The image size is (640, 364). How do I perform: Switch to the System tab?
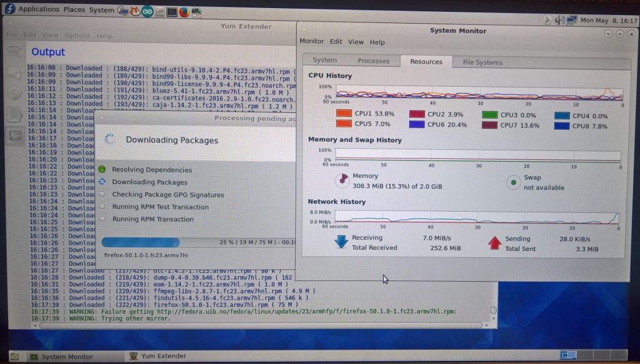[x=325, y=60]
